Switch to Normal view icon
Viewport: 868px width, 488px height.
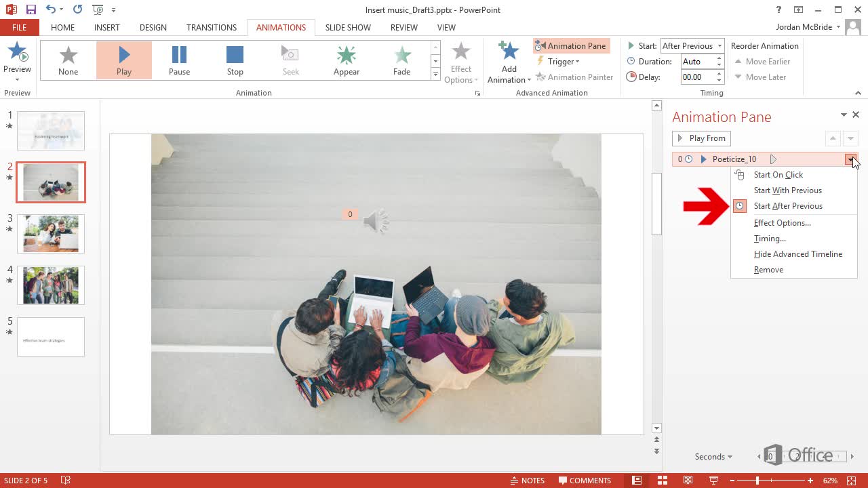(637, 481)
